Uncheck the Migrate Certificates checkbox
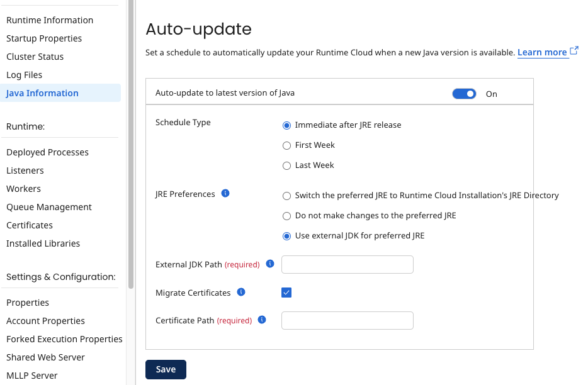The height and width of the screenshot is (385, 588). (286, 292)
